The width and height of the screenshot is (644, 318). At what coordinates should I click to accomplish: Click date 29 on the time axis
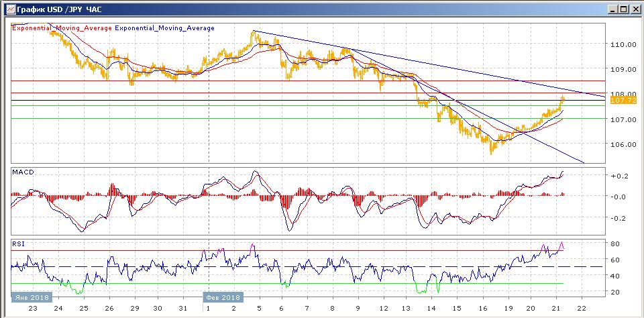pos(135,309)
